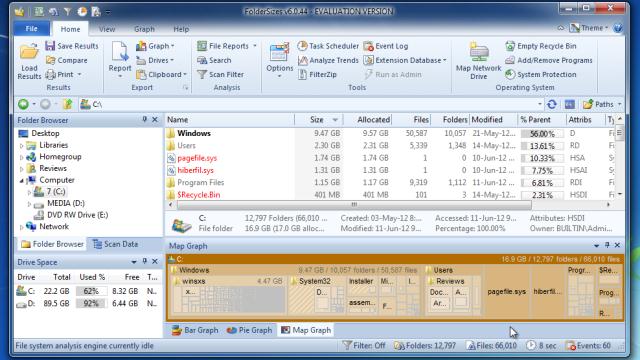
Task: Close the Folder Browser panel
Action: [x=155, y=120]
